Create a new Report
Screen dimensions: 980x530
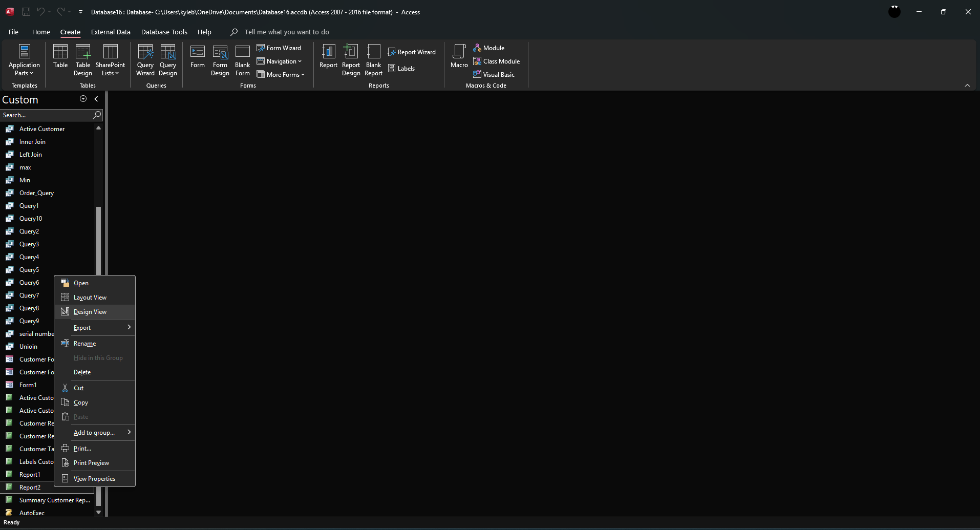coord(328,56)
